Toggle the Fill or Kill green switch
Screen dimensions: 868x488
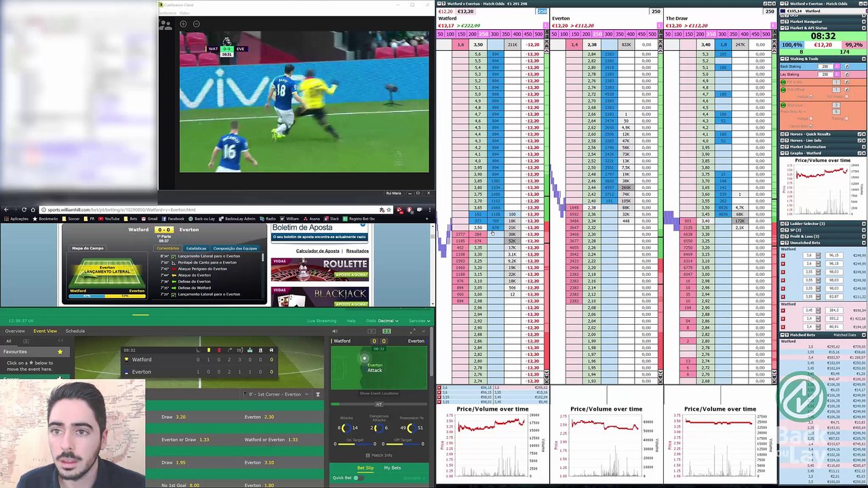784,82
